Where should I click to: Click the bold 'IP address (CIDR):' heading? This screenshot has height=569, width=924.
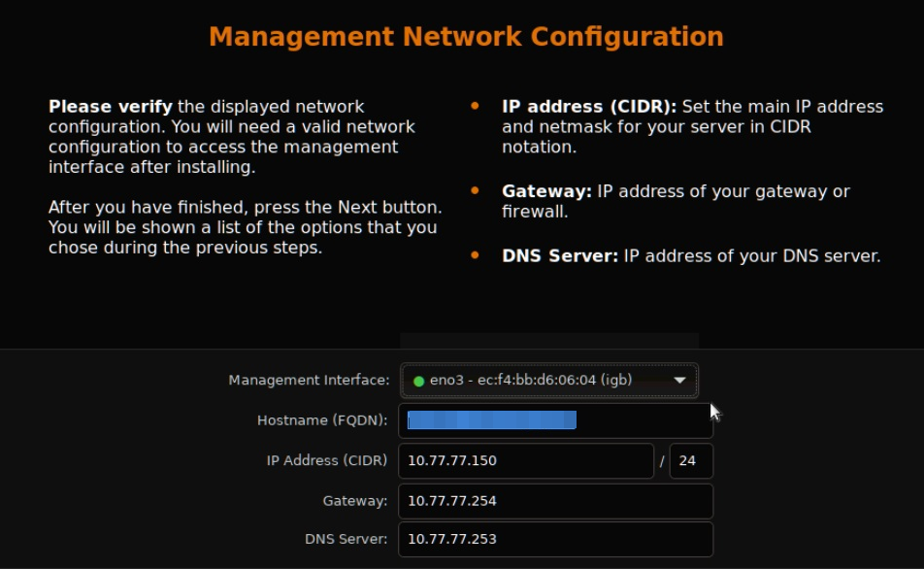[x=589, y=106]
